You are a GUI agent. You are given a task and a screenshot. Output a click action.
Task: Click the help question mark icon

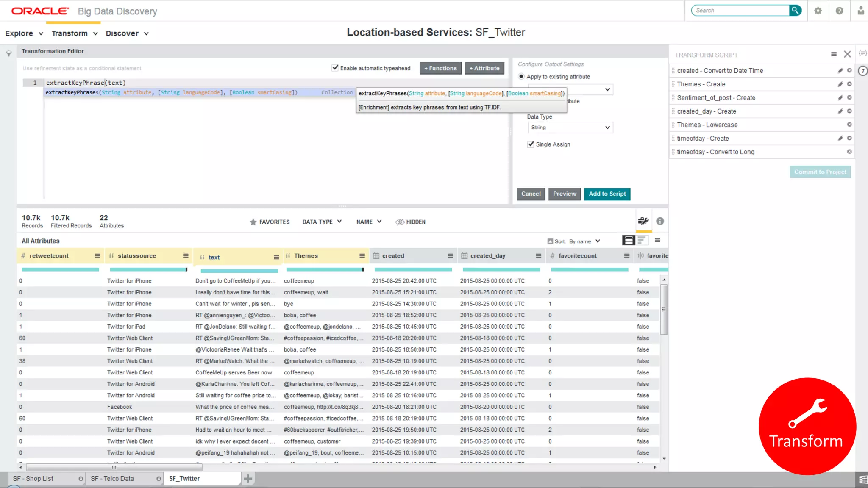pos(839,11)
